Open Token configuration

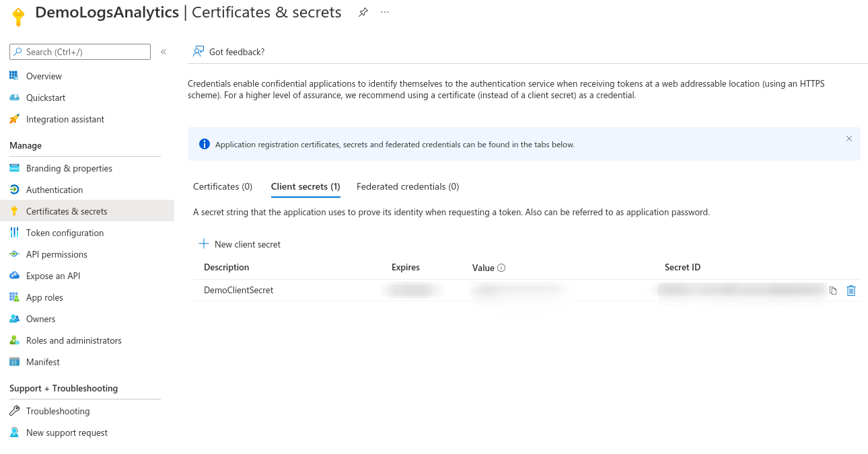tap(65, 233)
